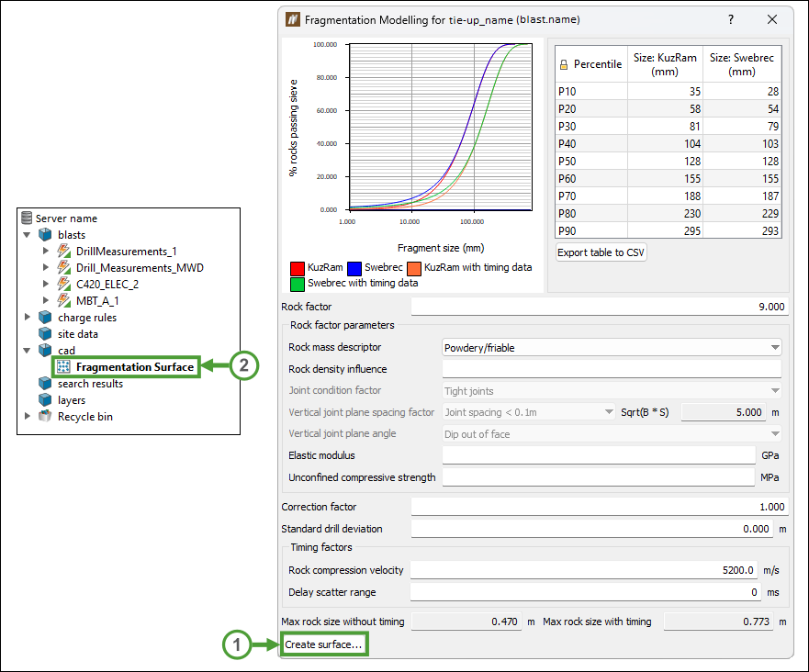Expand the charge rules tree node
The height and width of the screenshot is (672, 809).
tap(28, 317)
